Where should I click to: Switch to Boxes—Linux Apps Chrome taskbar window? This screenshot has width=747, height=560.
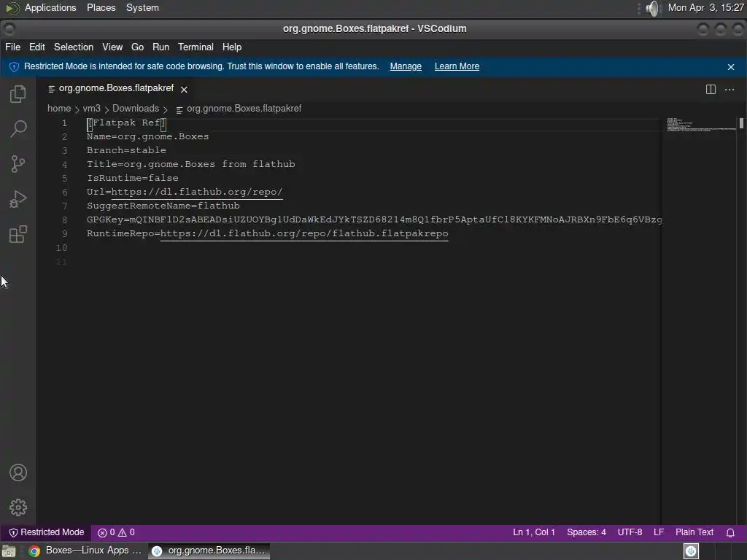point(86,551)
